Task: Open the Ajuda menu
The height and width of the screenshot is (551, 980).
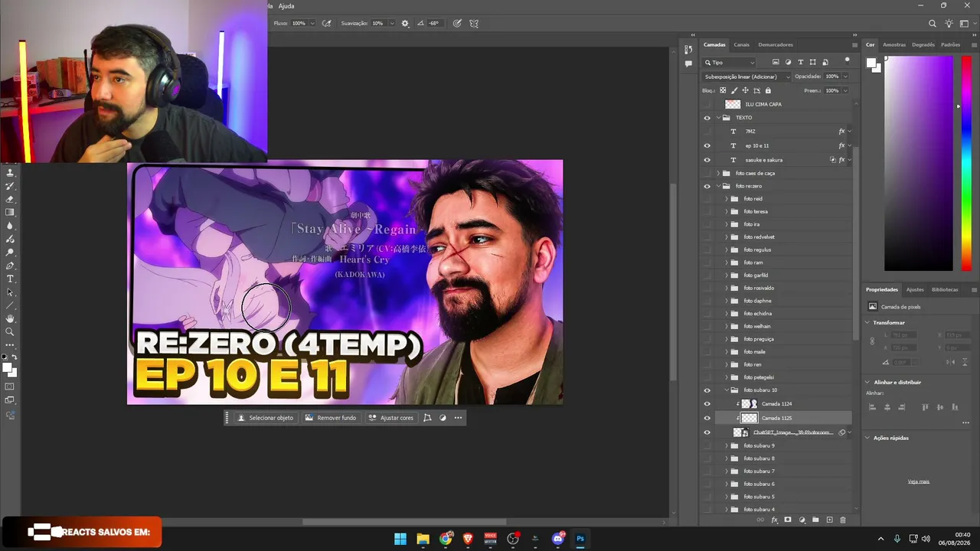Action: (x=286, y=6)
